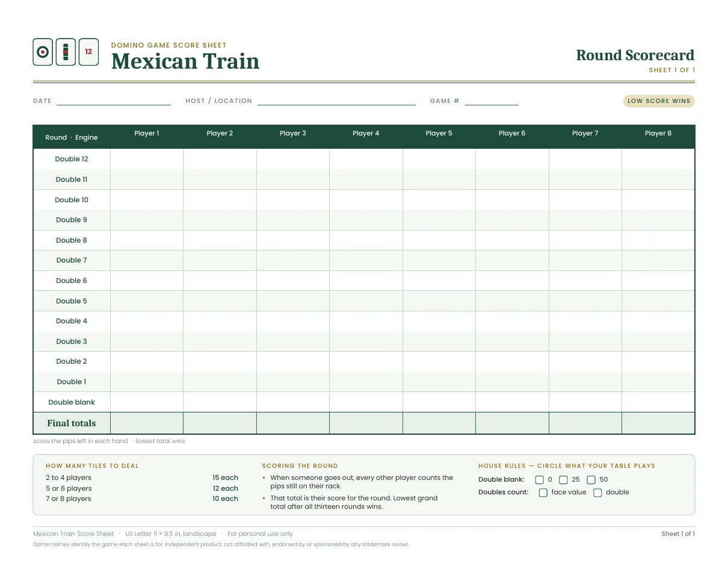Image resolution: width=728 pixels, height=563 pixels.
Task: Check the Double blank 0 box
Action: tap(539, 480)
